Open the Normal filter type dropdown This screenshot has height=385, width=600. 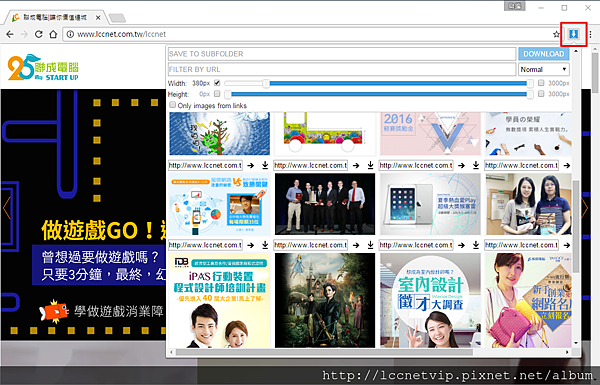(544, 70)
